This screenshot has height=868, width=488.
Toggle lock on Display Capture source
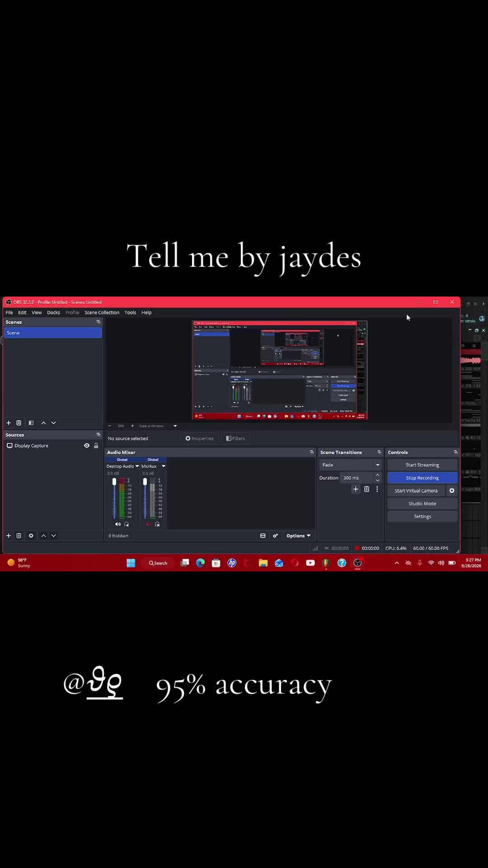(96, 445)
